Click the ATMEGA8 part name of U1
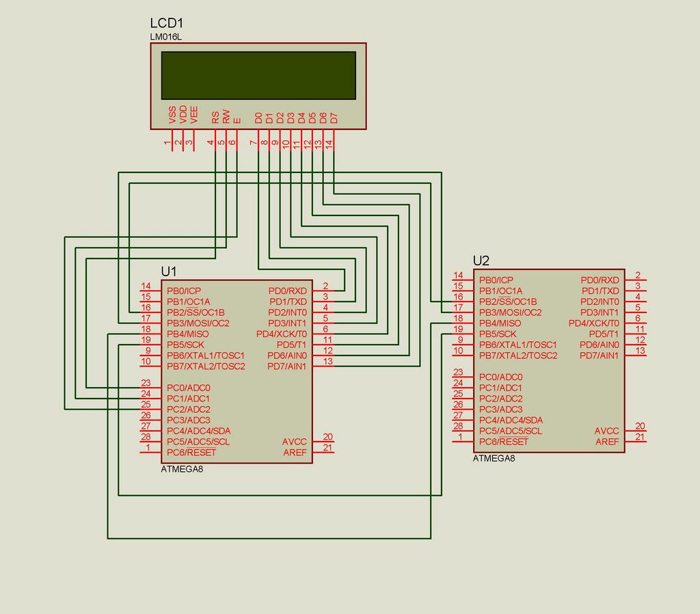 (x=182, y=469)
